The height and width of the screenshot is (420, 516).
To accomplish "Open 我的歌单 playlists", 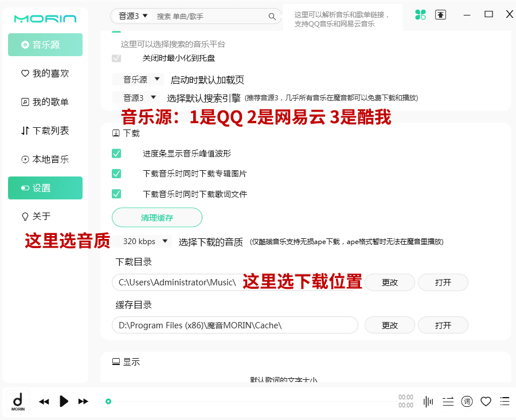I will (x=45, y=102).
